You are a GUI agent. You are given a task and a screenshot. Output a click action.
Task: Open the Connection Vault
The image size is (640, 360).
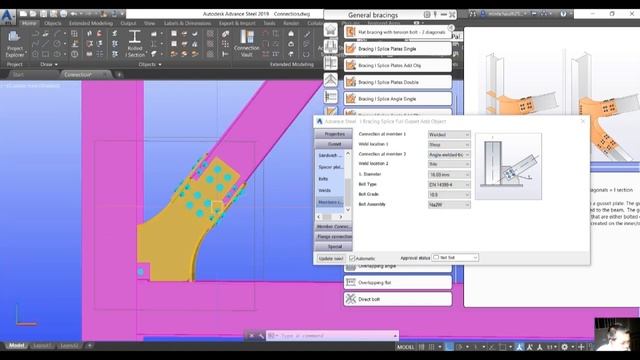tap(247, 44)
